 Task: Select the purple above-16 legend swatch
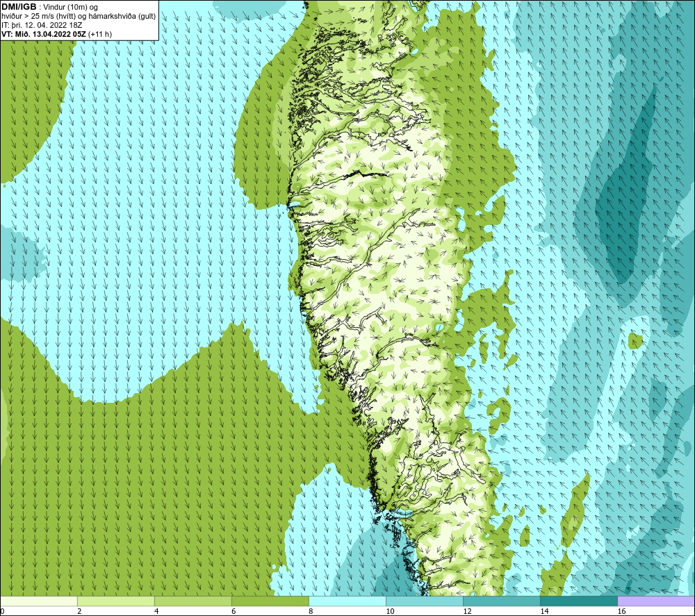point(656,601)
